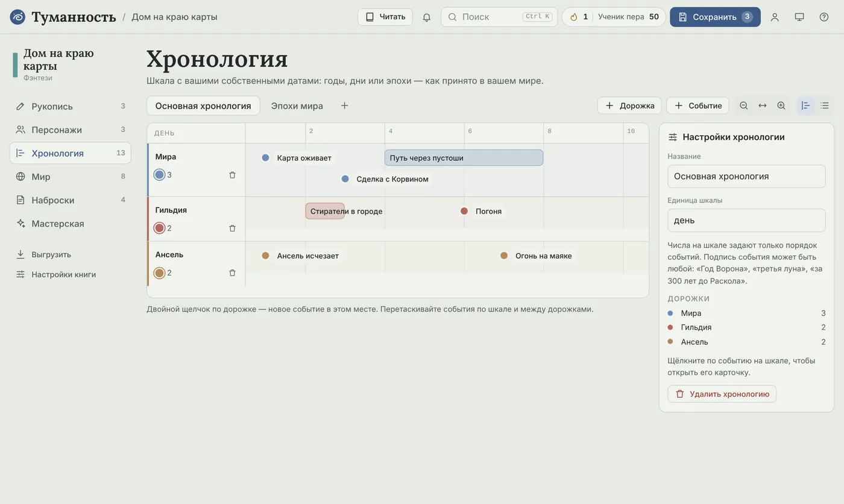
Task: Add a new chronology tab
Action: [345, 106]
